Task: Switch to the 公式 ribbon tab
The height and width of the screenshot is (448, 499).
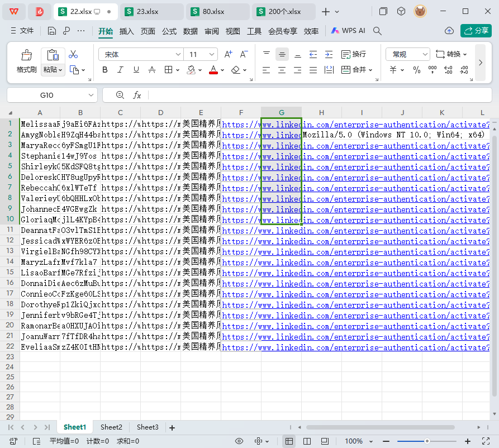Action: point(169,31)
